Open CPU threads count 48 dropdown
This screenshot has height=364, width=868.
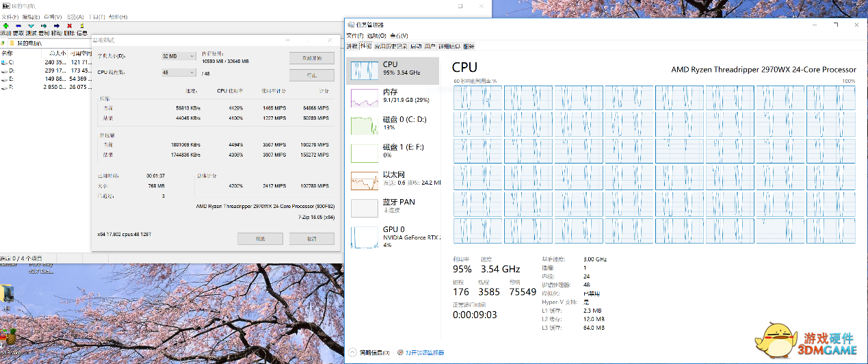tap(179, 72)
